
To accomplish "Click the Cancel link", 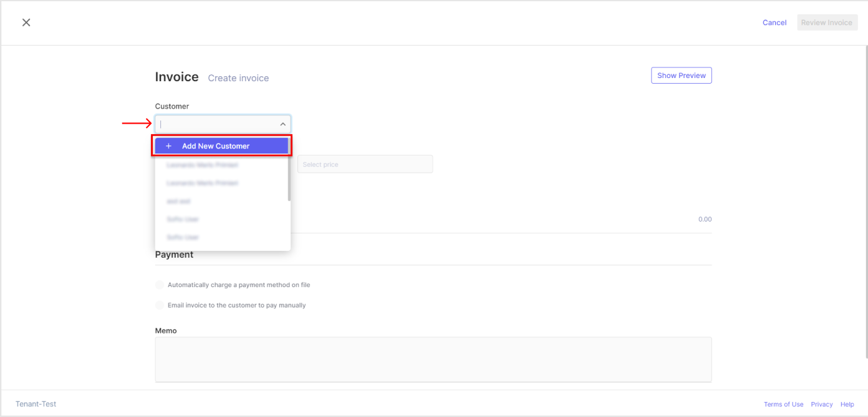I will 774,22.
